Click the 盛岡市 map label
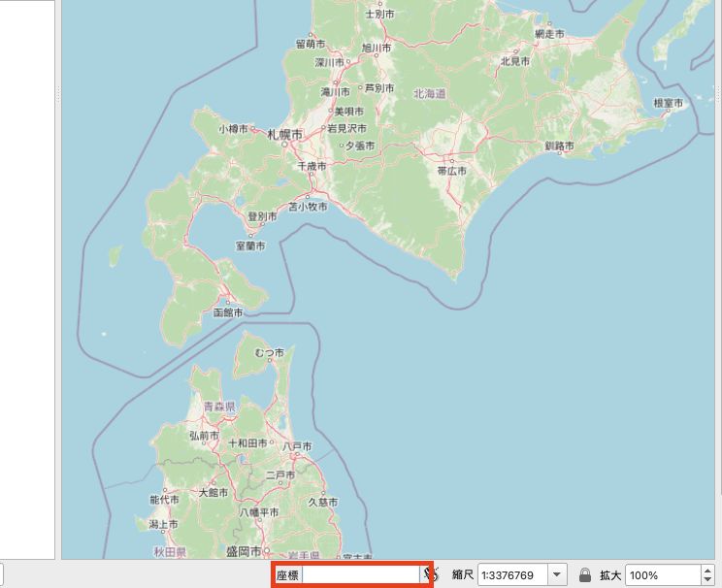722x588 pixels. pos(244,552)
